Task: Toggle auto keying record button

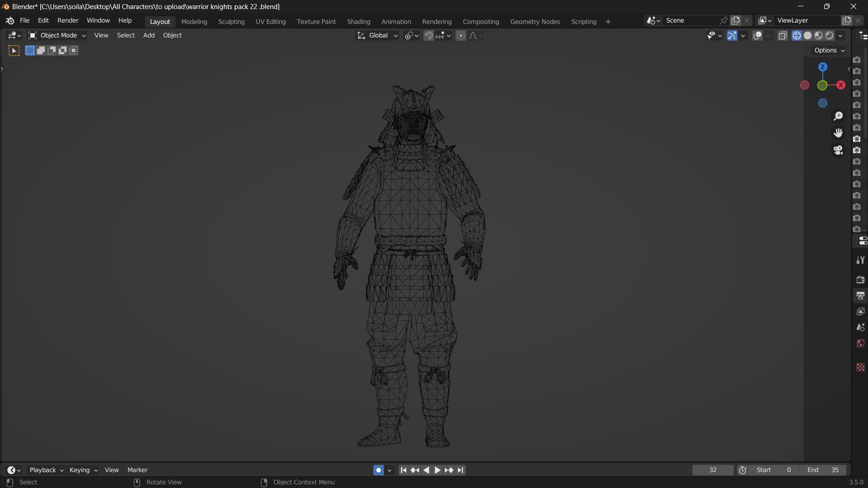Action: point(378,470)
